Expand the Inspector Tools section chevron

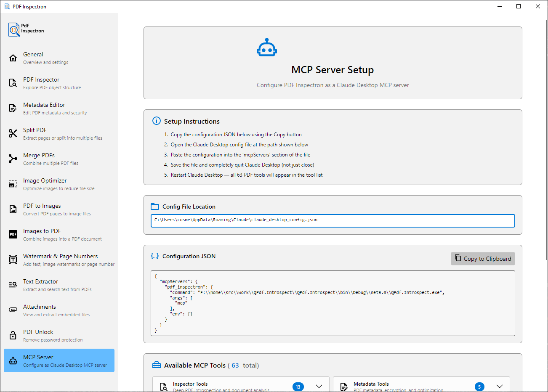click(319, 387)
